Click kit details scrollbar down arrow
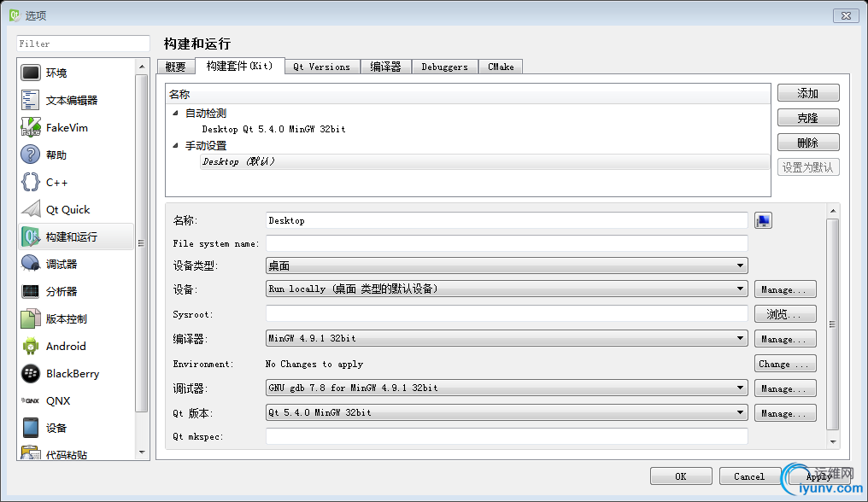The height and width of the screenshot is (502, 868). pyautogui.click(x=833, y=441)
